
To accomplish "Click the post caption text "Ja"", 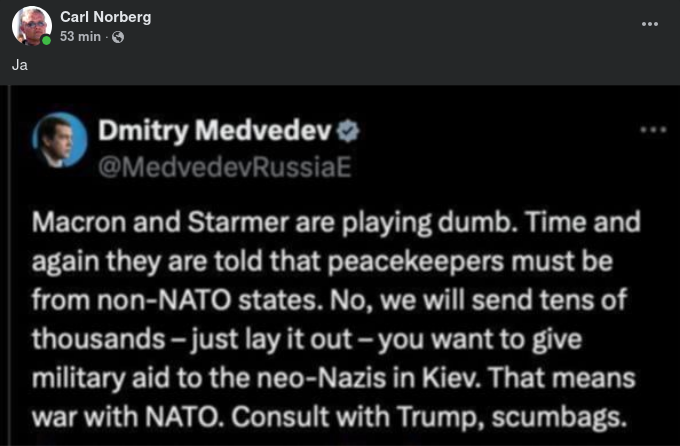I will (19, 65).
